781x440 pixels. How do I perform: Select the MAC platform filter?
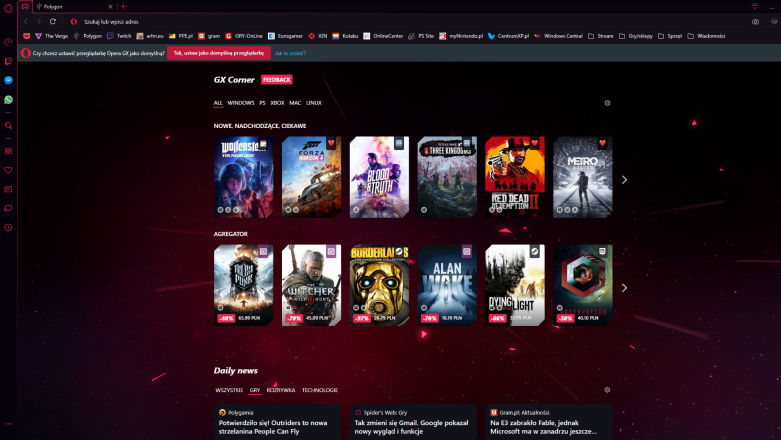(x=295, y=103)
